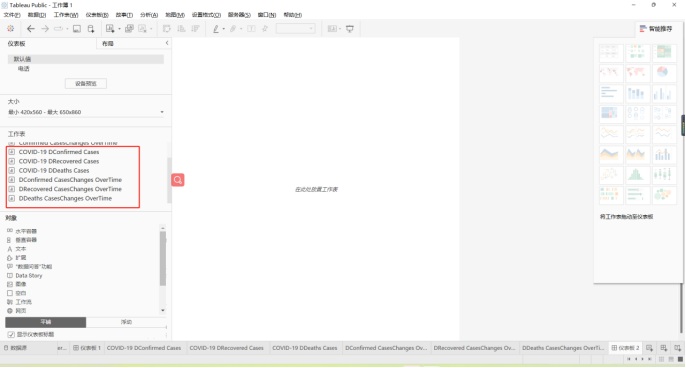
Task: Click the sort descending icon in toolbar
Action: pyautogui.click(x=196, y=29)
